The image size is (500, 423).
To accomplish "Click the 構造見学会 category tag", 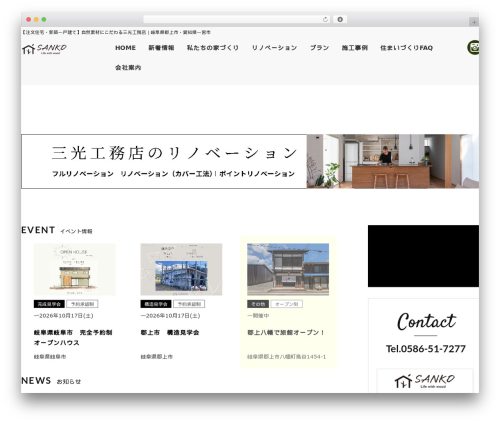I will 156,304.
